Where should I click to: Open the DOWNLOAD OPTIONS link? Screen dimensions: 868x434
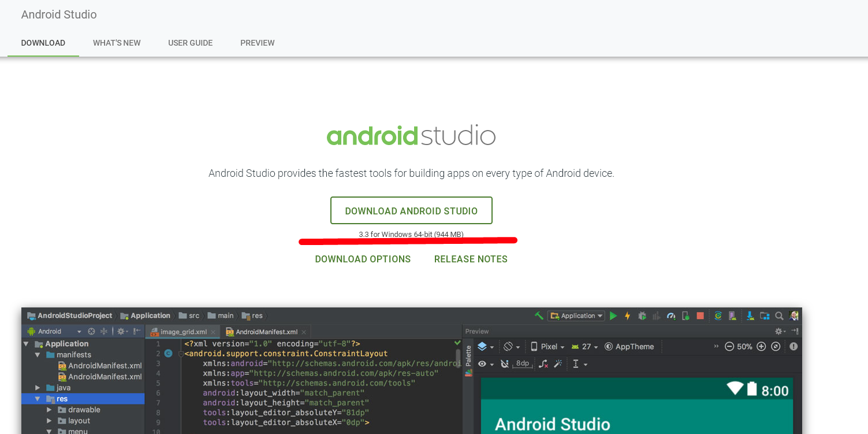click(363, 259)
